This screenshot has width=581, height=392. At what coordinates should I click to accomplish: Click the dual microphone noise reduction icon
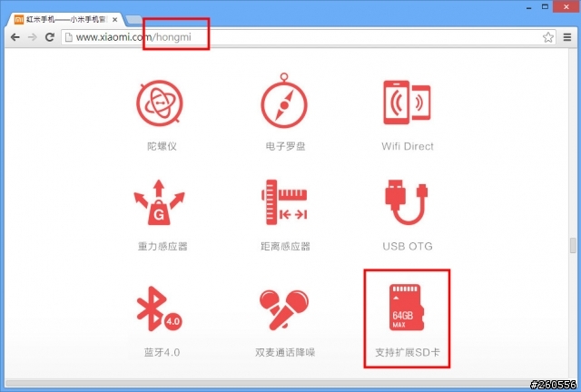pos(284,309)
